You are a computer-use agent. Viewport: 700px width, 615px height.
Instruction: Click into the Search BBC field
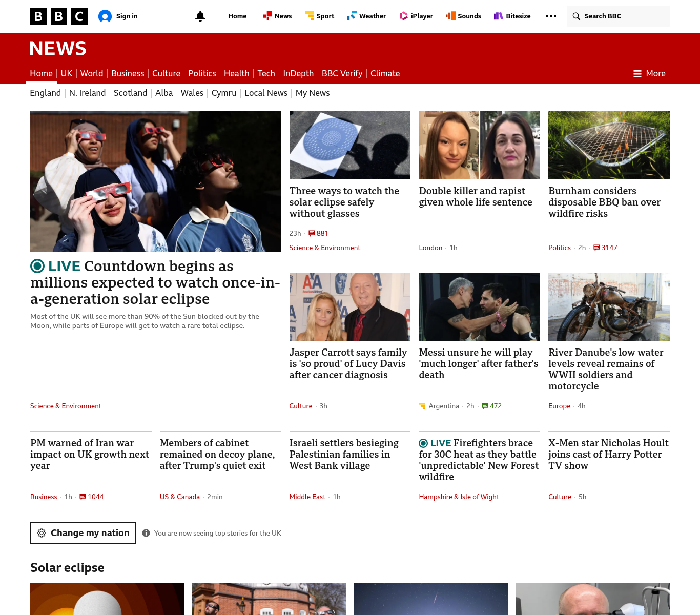click(619, 16)
